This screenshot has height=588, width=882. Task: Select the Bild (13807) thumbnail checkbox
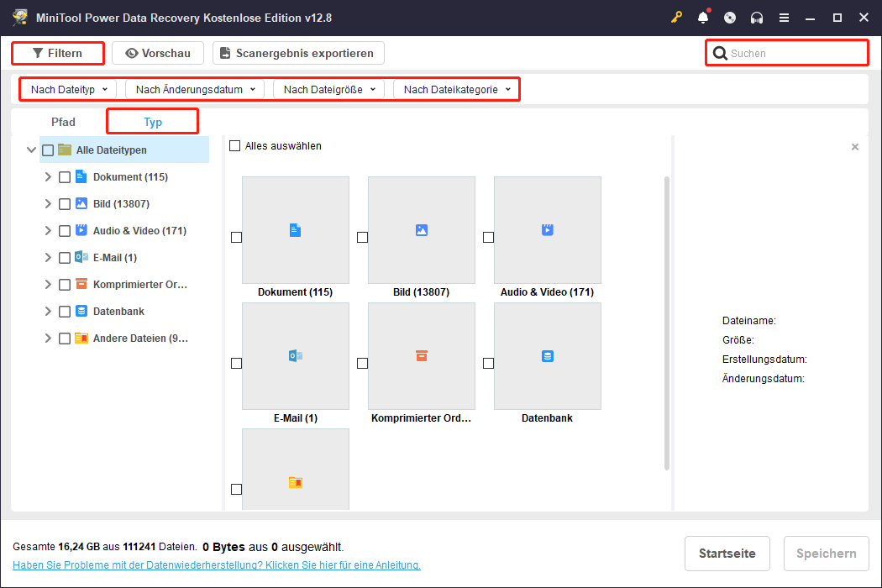pos(362,238)
